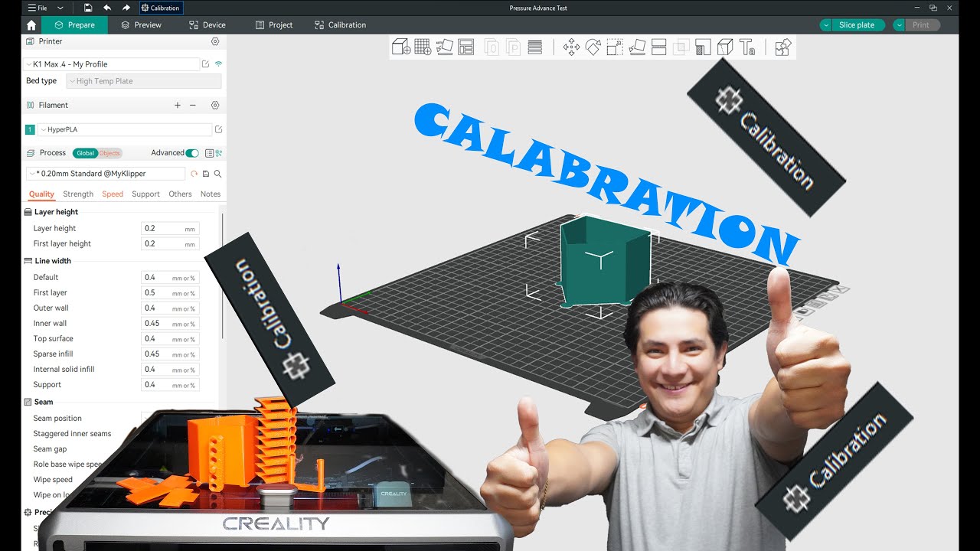Select the Text shape tool
This screenshot has width=980, height=551.
pos(747,47)
